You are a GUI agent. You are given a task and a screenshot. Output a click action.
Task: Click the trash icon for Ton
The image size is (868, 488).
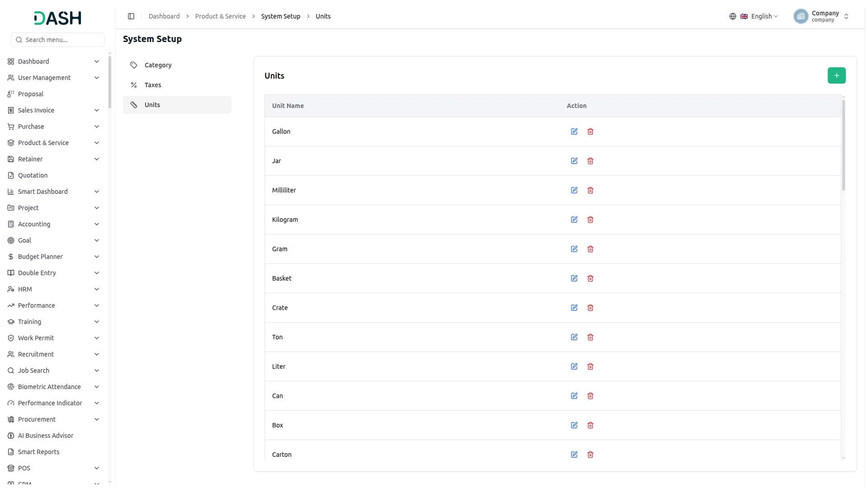click(x=590, y=337)
